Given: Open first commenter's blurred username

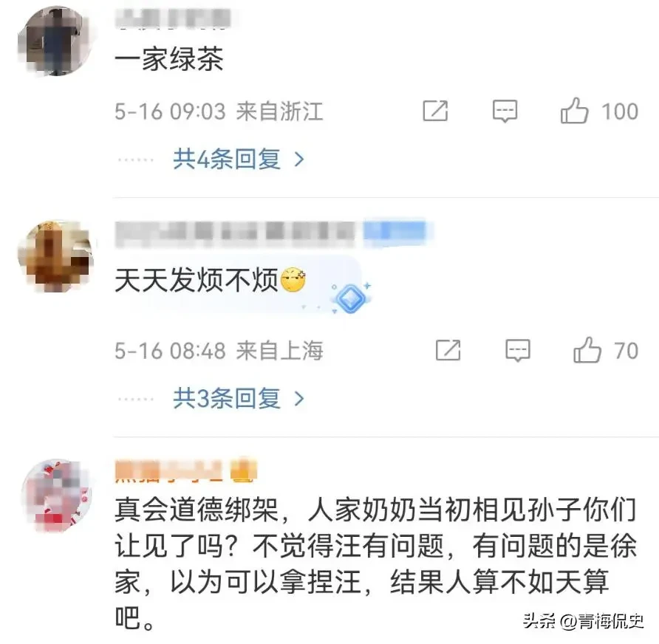Looking at the screenshot, I should [x=173, y=19].
